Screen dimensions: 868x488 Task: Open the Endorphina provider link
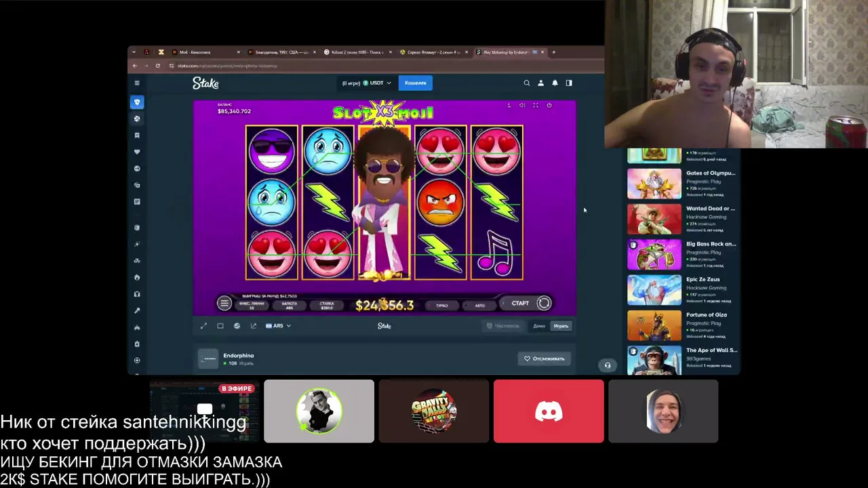coord(238,355)
